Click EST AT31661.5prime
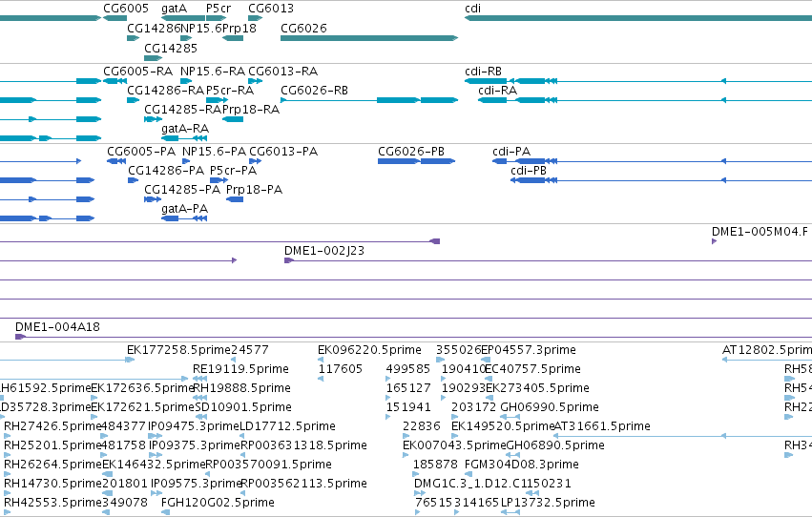 602,427
